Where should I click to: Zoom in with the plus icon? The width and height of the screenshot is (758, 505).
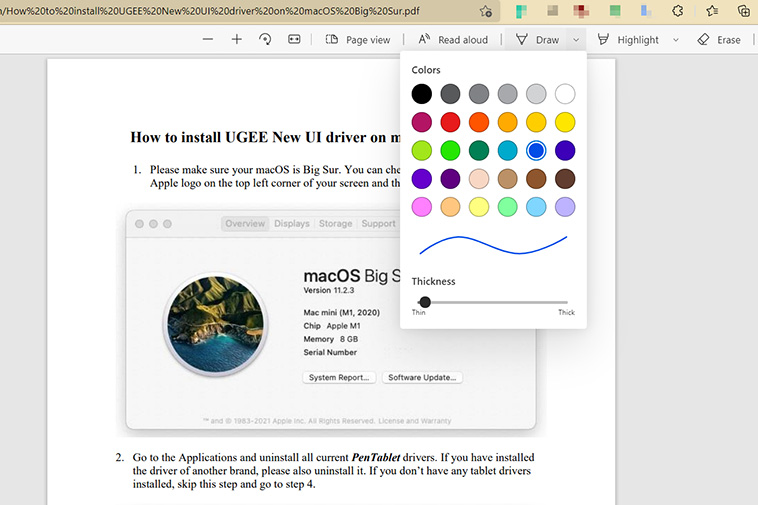point(236,39)
